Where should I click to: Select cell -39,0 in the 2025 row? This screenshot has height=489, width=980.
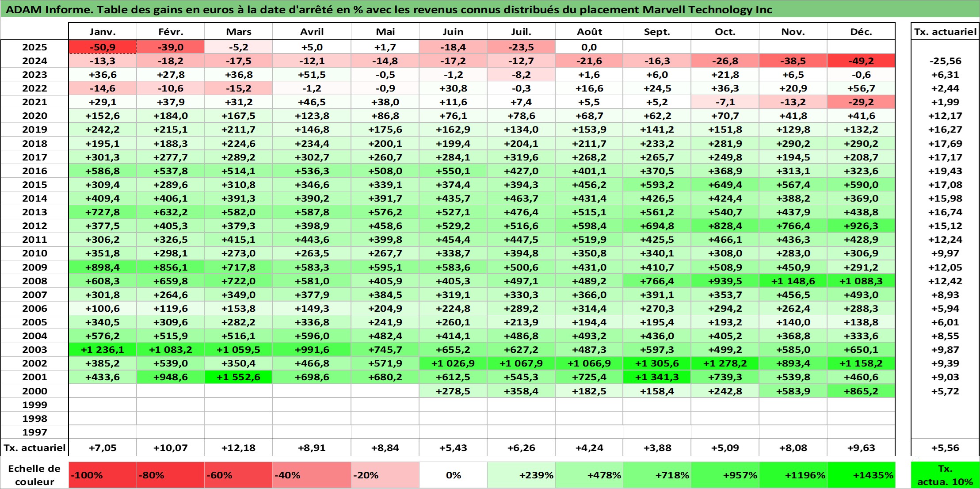[x=171, y=47]
